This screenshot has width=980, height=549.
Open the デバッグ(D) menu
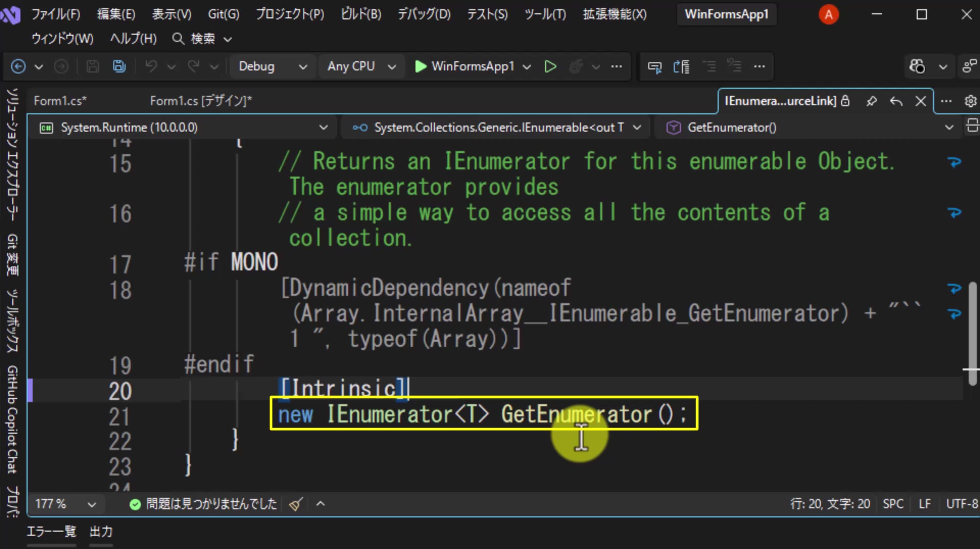[x=424, y=14]
